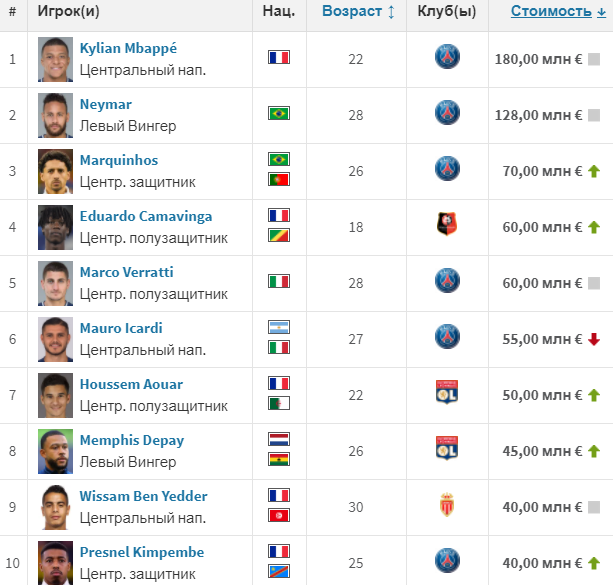Image resolution: width=613 pixels, height=585 pixels.
Task: Click Memphis Depay's portrait thumbnail
Action: (x=56, y=451)
